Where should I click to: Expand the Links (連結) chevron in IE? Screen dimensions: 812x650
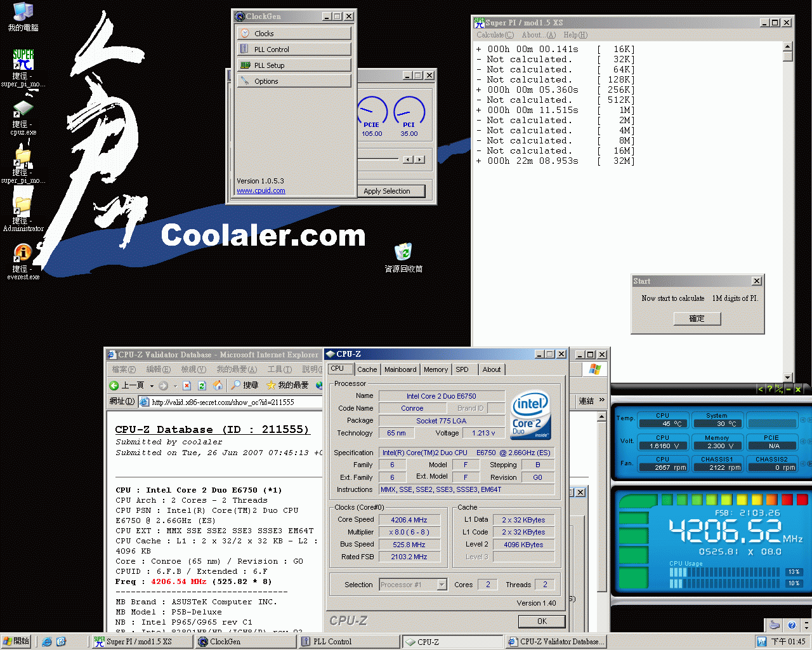click(602, 400)
